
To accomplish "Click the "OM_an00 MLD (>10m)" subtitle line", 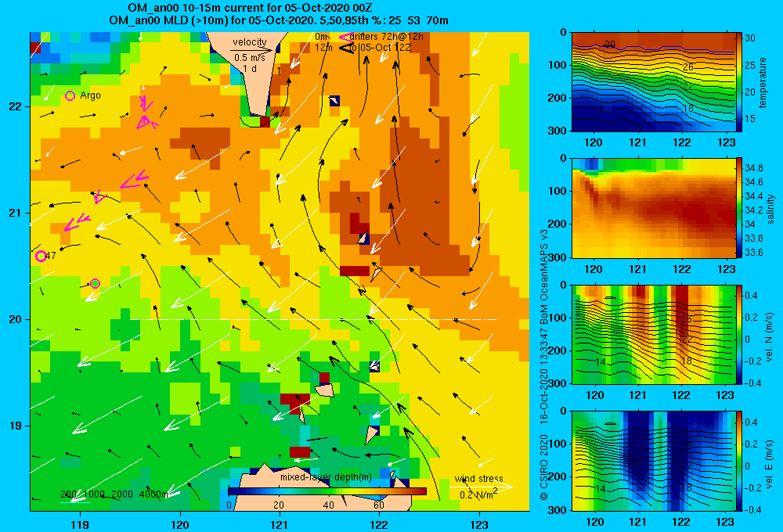I will coord(279,21).
